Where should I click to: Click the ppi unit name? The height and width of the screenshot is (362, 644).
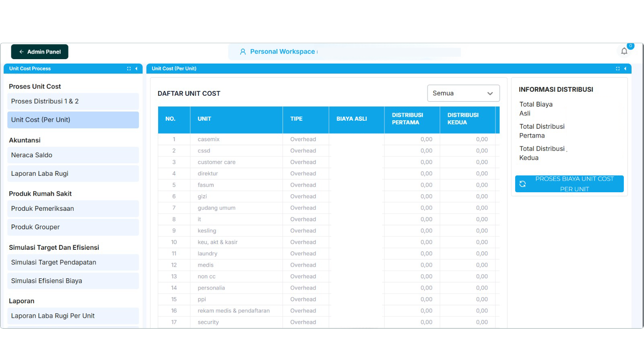coord(202,300)
